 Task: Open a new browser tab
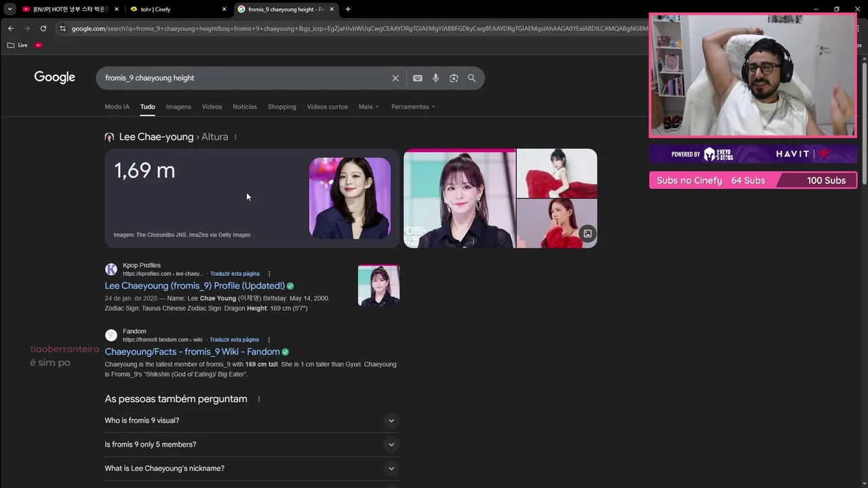(x=348, y=9)
